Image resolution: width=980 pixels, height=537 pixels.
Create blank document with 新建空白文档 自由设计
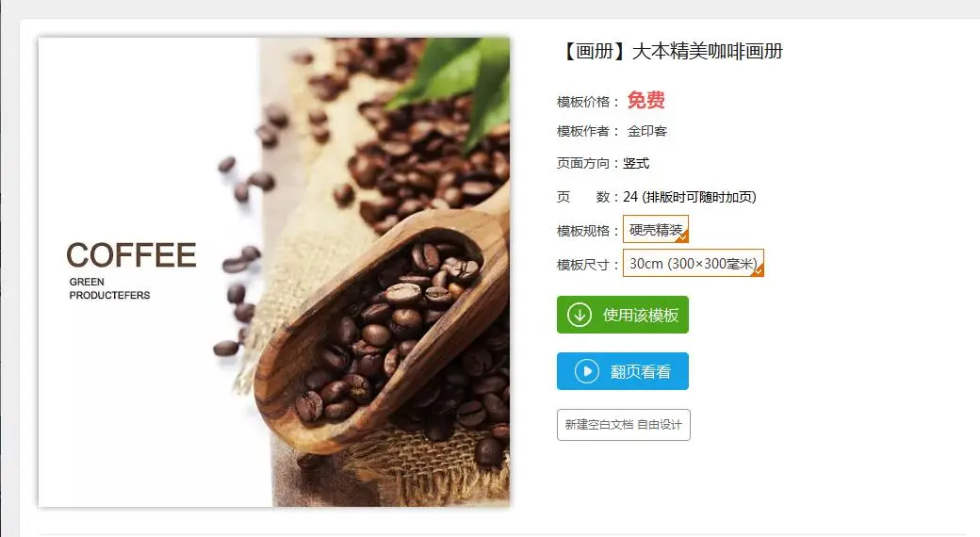pyautogui.click(x=623, y=425)
